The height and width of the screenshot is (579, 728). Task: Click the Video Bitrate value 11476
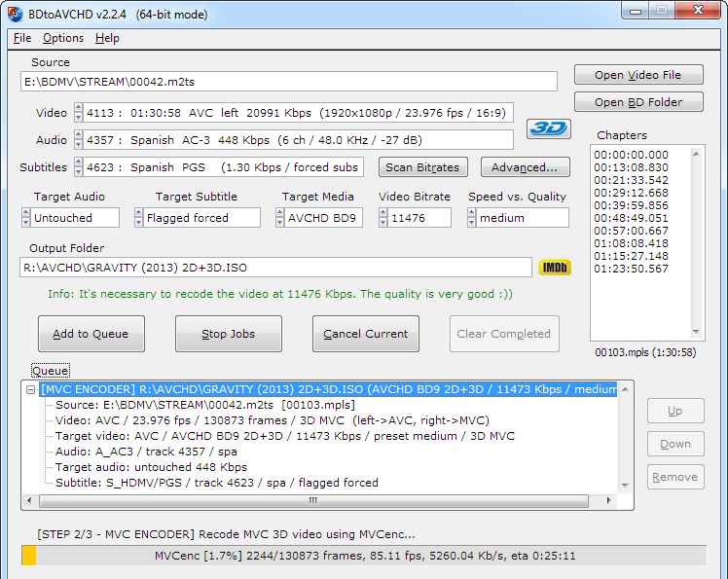[419, 218]
